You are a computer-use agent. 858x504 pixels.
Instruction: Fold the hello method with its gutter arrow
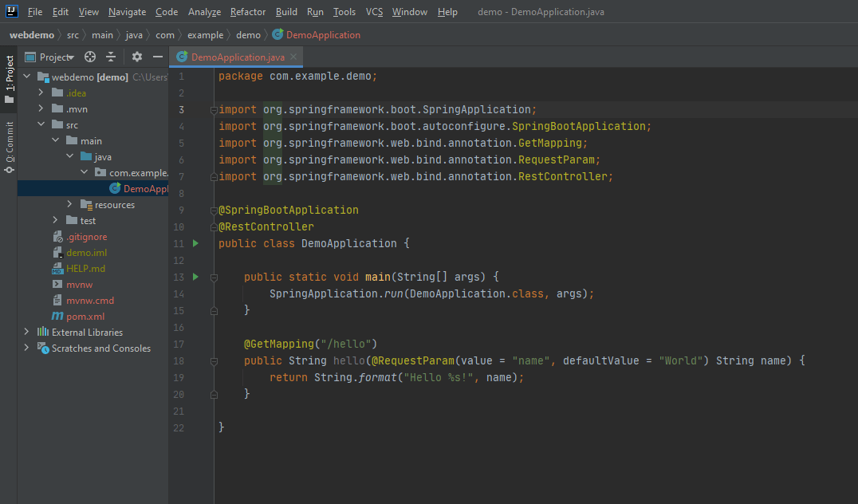213,360
